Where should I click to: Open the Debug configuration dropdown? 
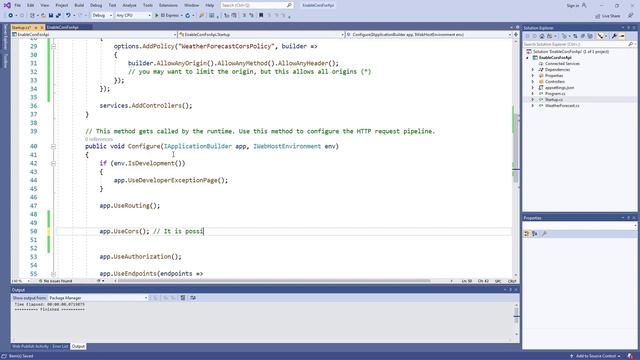(102, 16)
